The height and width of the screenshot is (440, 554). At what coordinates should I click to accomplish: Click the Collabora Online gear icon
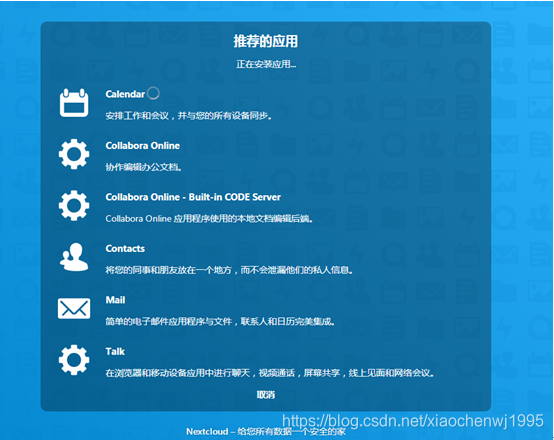tap(74, 154)
